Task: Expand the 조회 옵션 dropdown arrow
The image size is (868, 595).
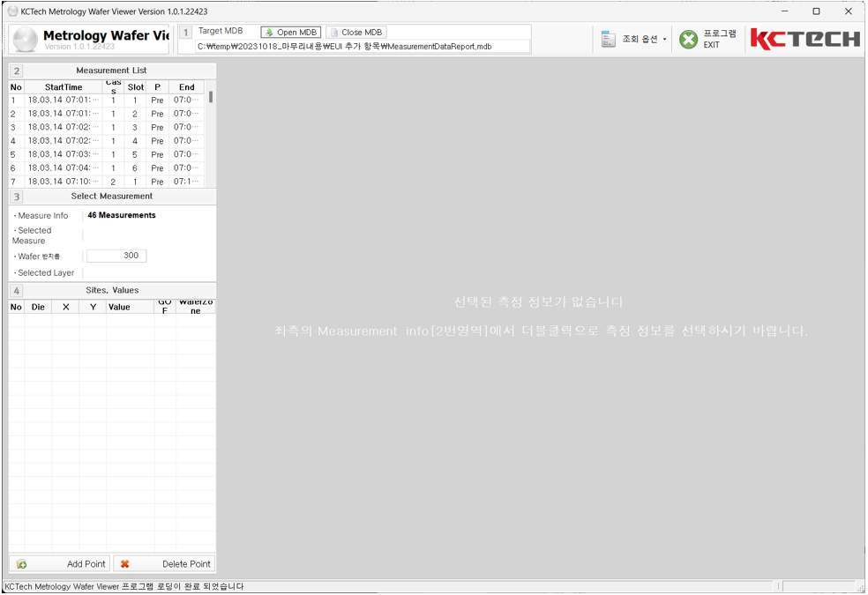Action: pos(665,40)
